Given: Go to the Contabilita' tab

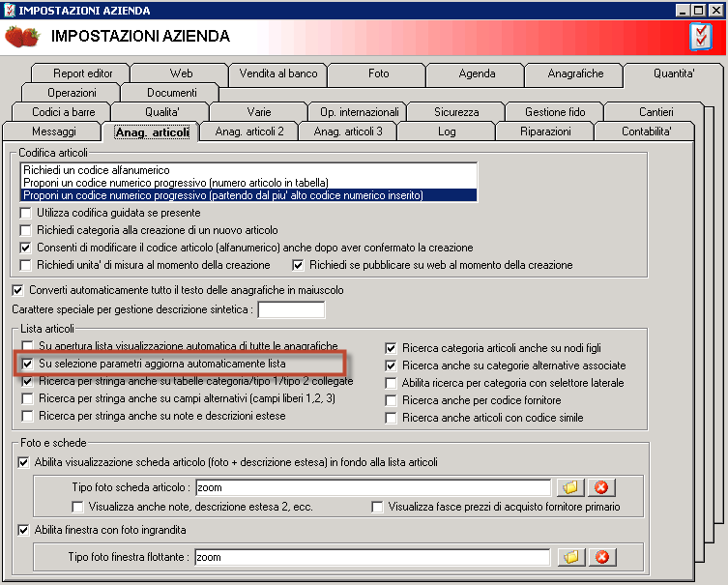Looking at the screenshot, I should coord(646,132).
